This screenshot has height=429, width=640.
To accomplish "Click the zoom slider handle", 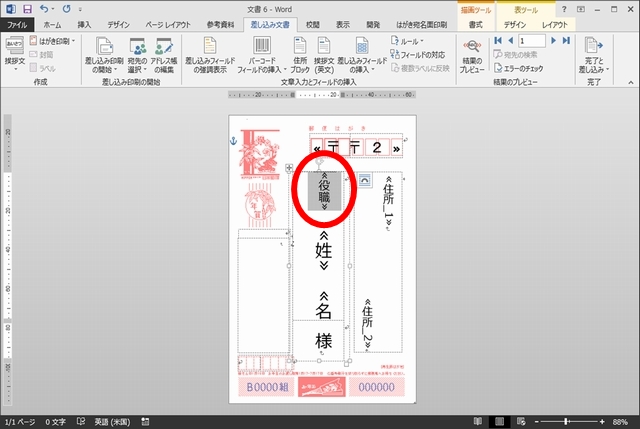I will [566, 422].
